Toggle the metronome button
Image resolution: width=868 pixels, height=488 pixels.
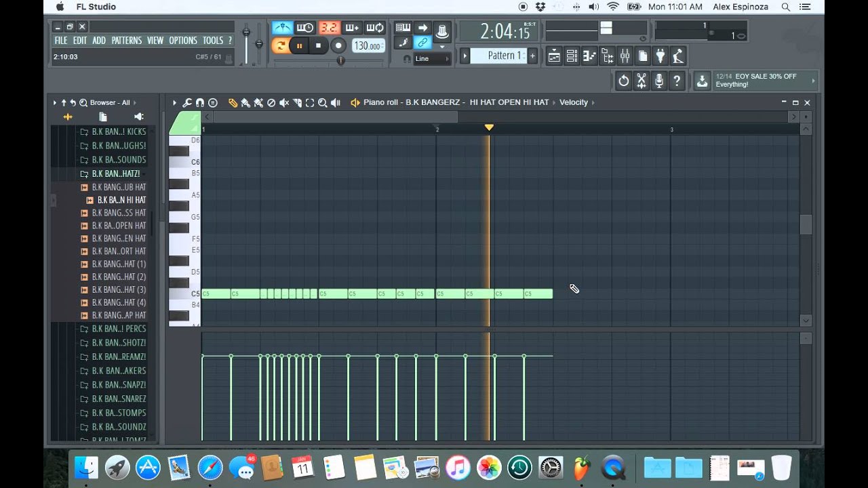pos(282,28)
